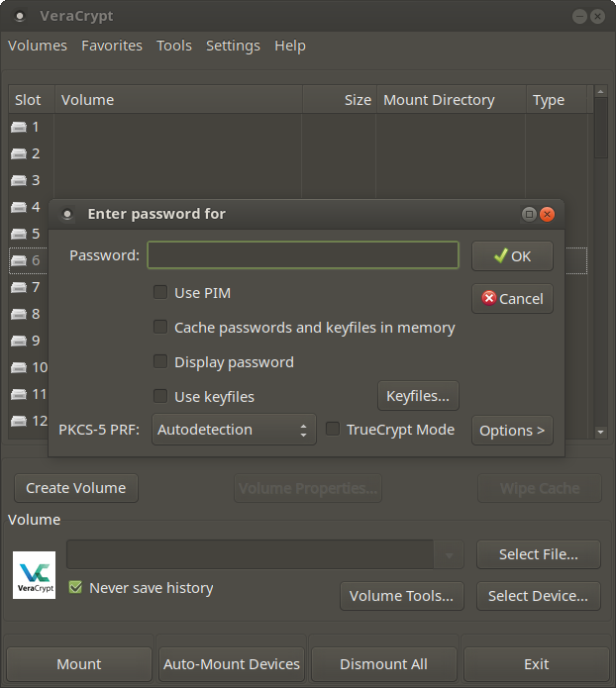Open the Volumes menu
Screen dimensions: 616x688
coord(38,46)
